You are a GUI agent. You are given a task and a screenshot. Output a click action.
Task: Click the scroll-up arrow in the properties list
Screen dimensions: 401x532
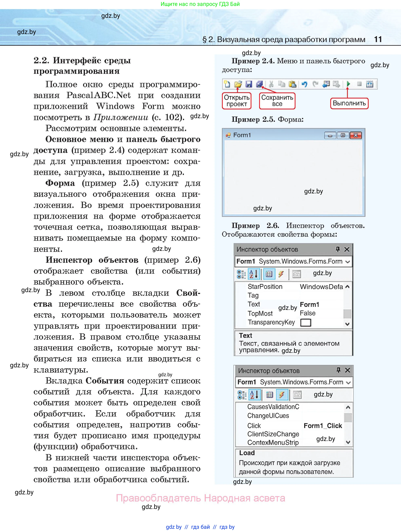pos(347,287)
